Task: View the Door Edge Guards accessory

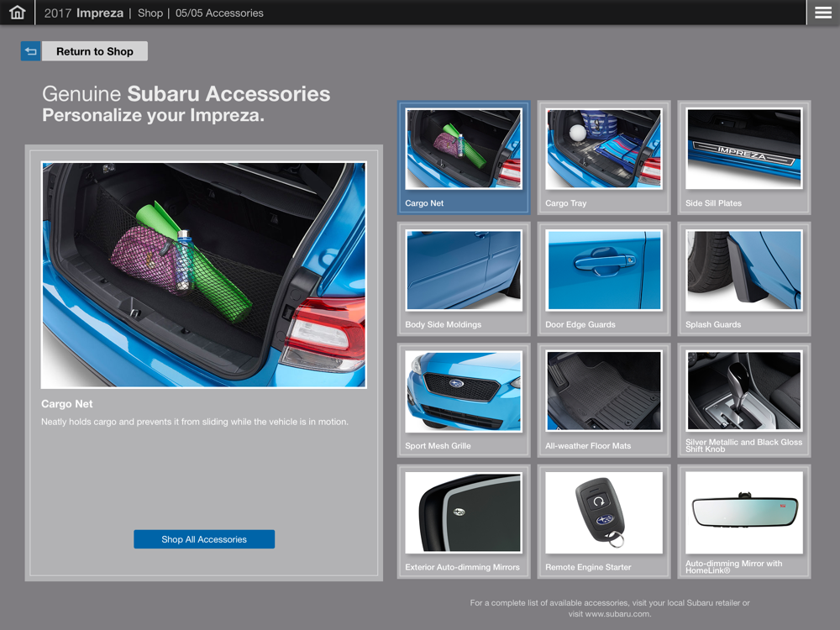Action: pos(604,279)
